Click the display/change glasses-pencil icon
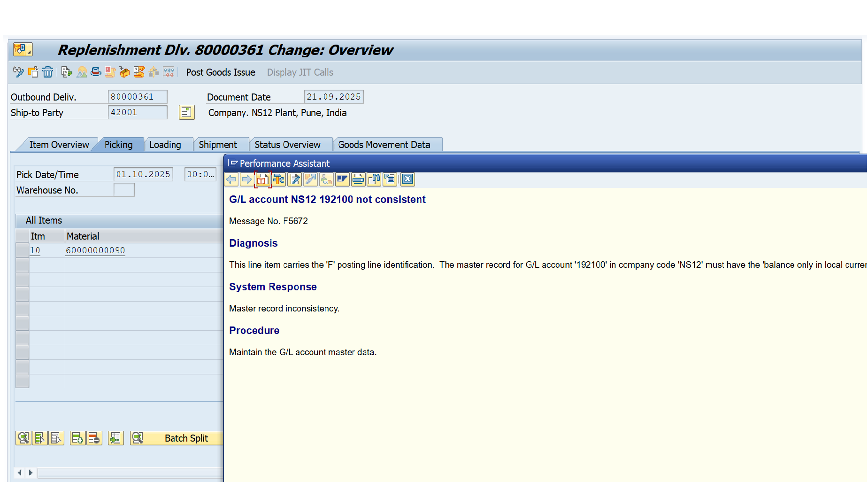Screen dimensions: 868x482 tap(18, 72)
